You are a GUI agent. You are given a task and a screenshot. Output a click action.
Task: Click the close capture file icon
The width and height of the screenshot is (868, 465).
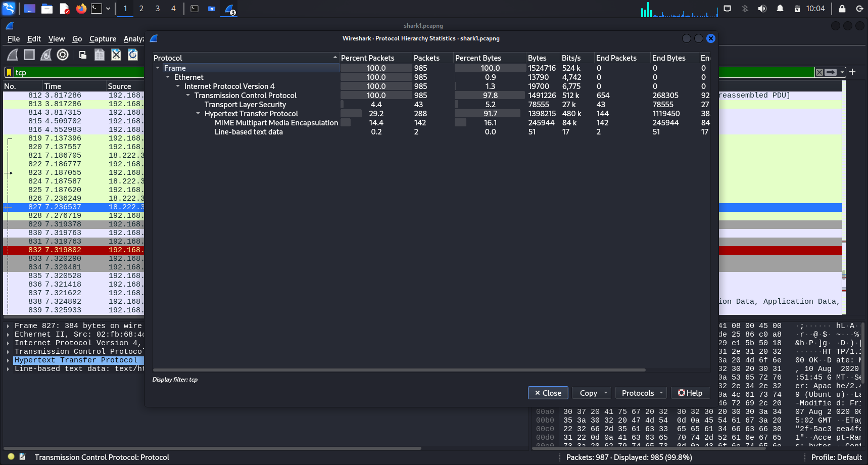[x=116, y=55]
